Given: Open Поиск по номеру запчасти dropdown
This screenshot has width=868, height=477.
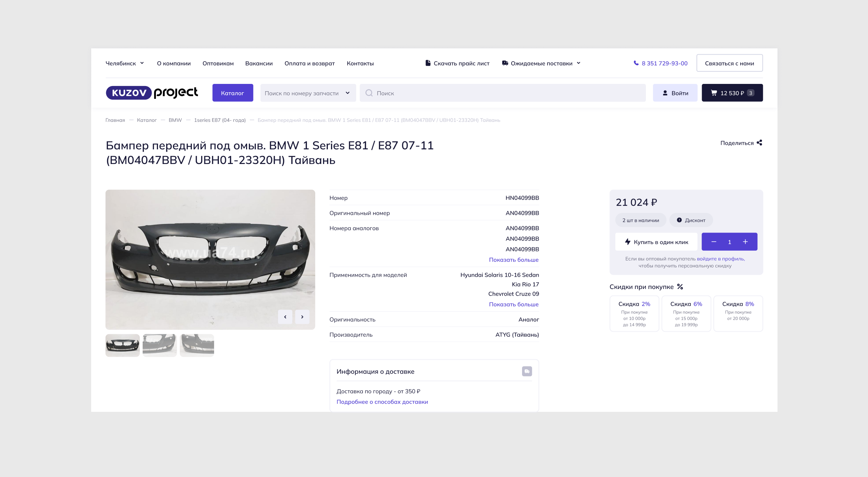Looking at the screenshot, I should click(x=308, y=93).
